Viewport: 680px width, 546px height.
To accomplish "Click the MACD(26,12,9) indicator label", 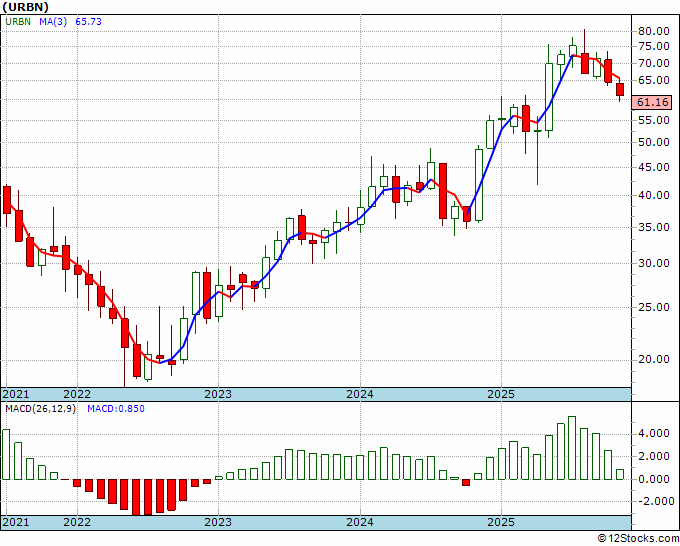I will 40,409.
